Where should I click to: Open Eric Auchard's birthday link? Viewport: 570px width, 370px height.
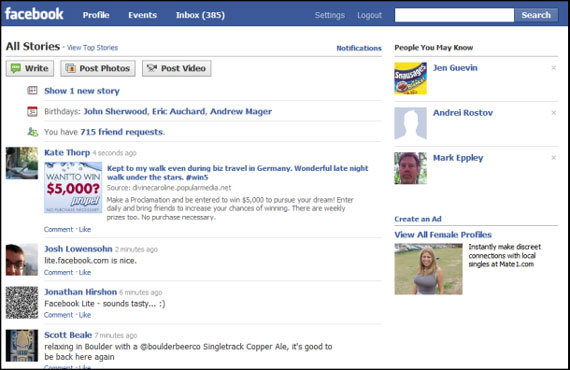point(178,112)
